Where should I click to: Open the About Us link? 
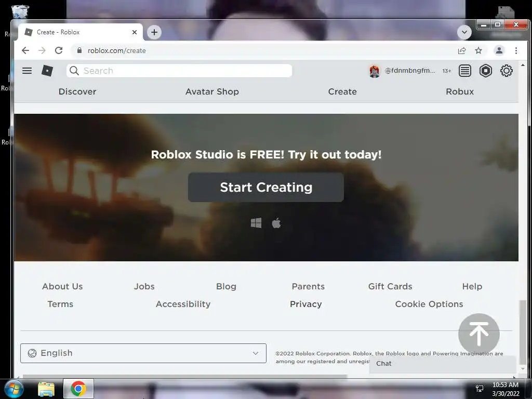pyautogui.click(x=62, y=286)
